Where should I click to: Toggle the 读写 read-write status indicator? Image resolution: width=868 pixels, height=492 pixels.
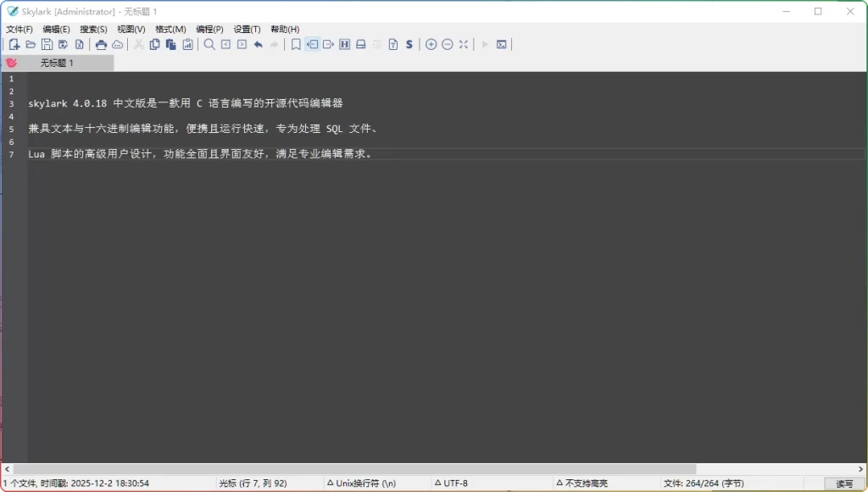tap(845, 483)
